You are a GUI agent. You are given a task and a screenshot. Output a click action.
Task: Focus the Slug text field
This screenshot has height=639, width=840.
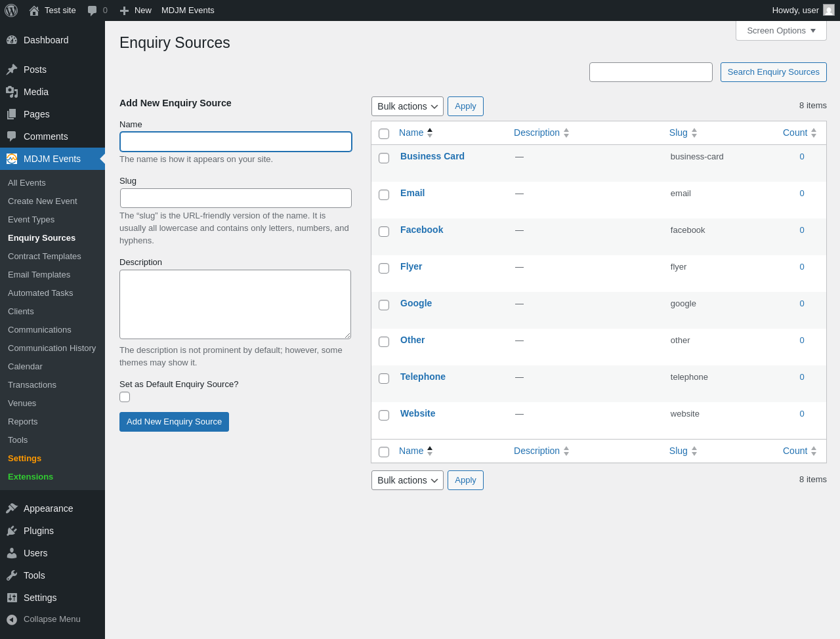pos(236,198)
